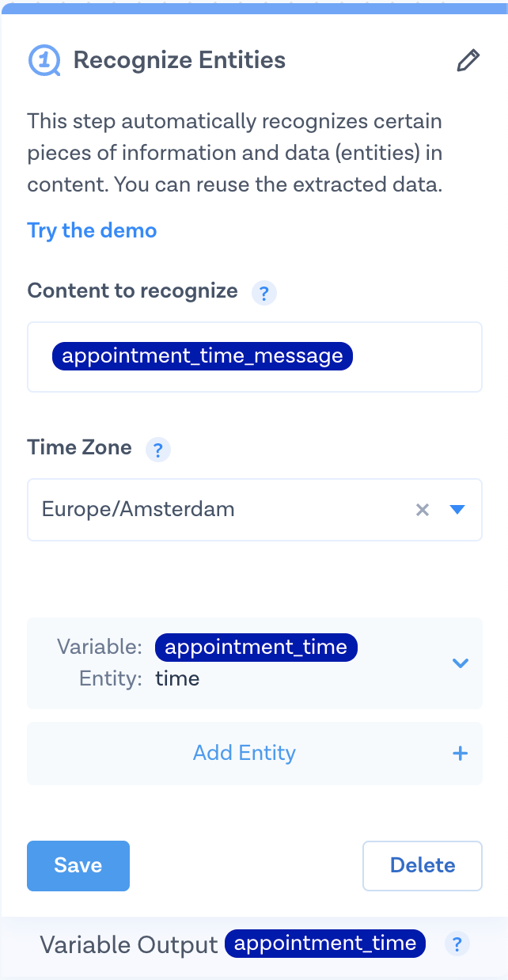This screenshot has height=980, width=508.
Task: Open the Time Zone help tooltip
Action: (x=158, y=450)
